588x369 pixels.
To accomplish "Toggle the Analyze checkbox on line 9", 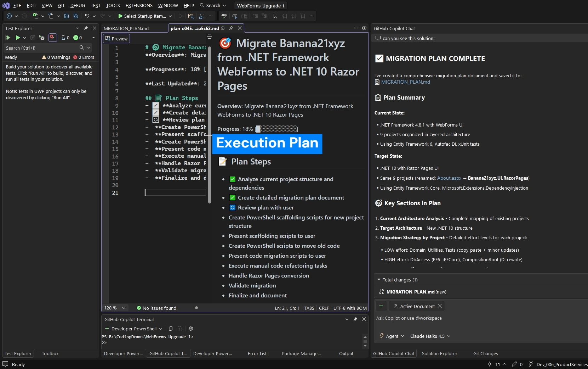I will (156, 106).
